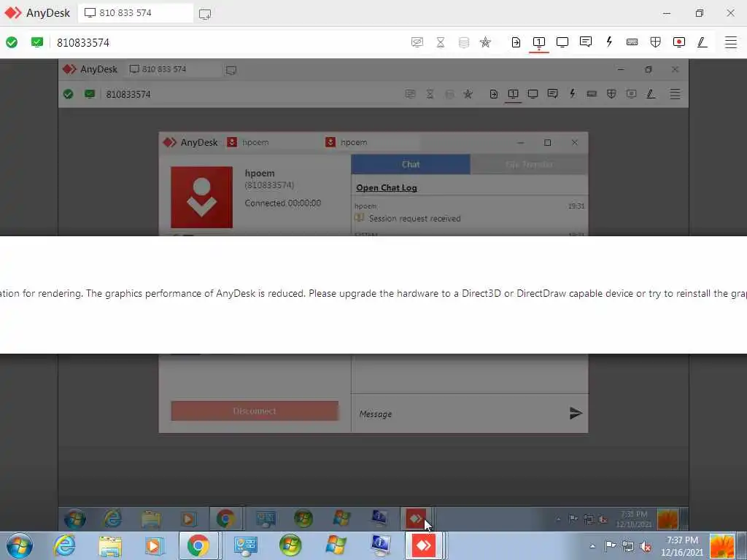Open Windows Start button on bottom taskbar
This screenshot has height=560, width=747.
point(20,545)
